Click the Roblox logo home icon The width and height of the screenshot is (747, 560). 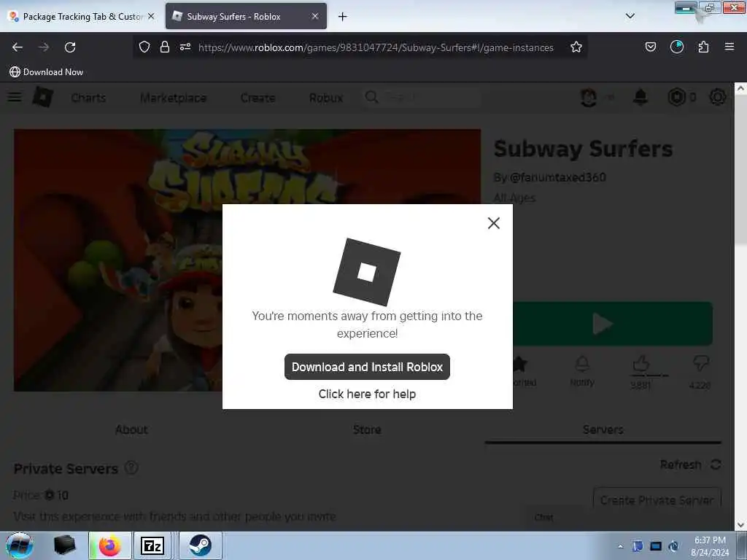point(43,97)
